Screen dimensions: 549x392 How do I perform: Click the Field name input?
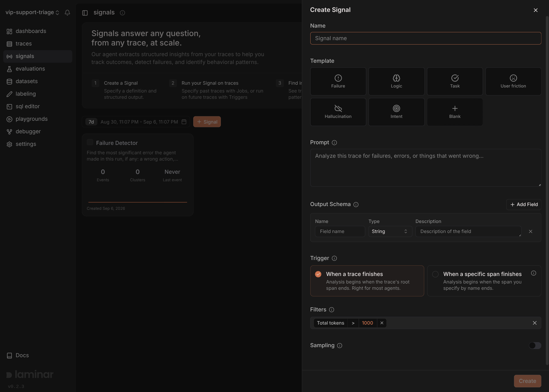point(340,231)
